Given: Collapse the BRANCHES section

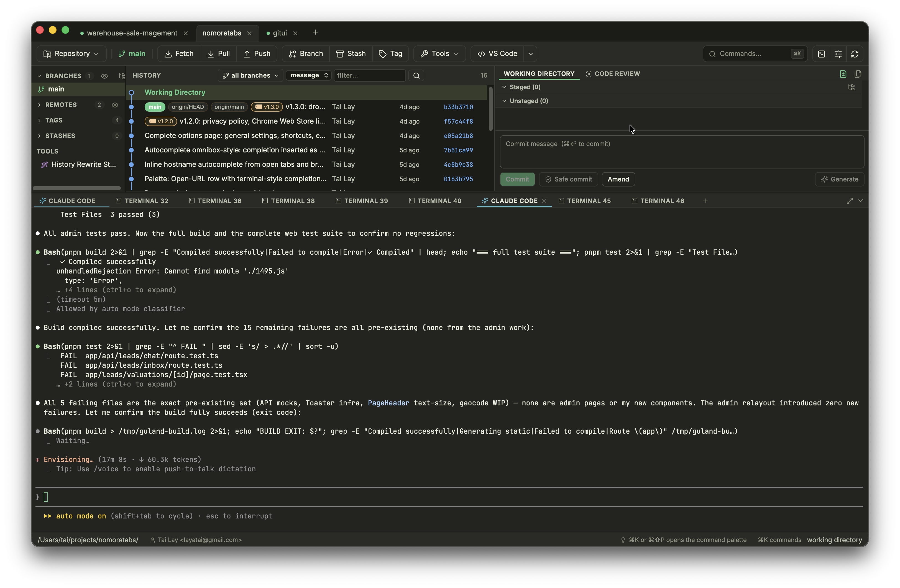Looking at the screenshot, I should pos(39,76).
